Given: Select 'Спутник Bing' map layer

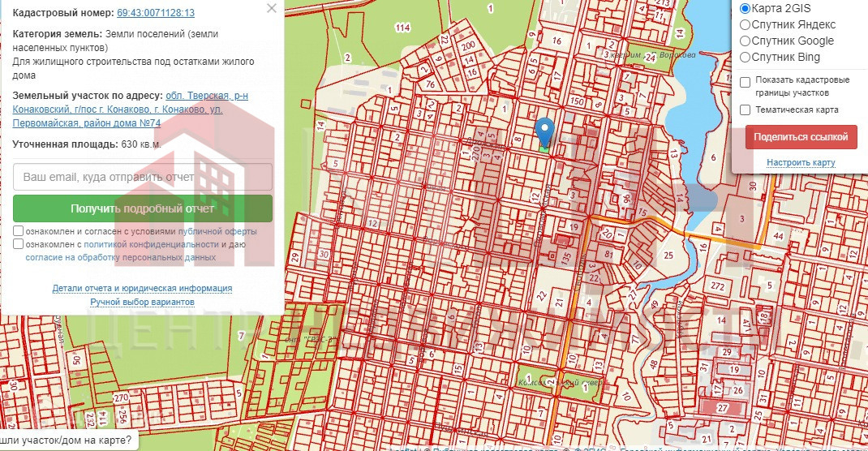Looking at the screenshot, I should tap(746, 57).
